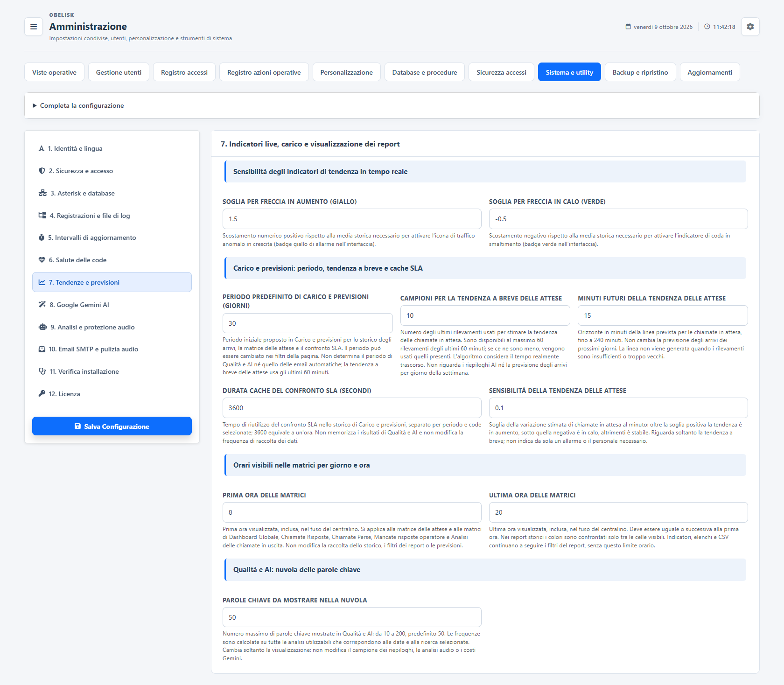Open the Aggiornamenti tab
The width and height of the screenshot is (784, 685).
click(710, 72)
